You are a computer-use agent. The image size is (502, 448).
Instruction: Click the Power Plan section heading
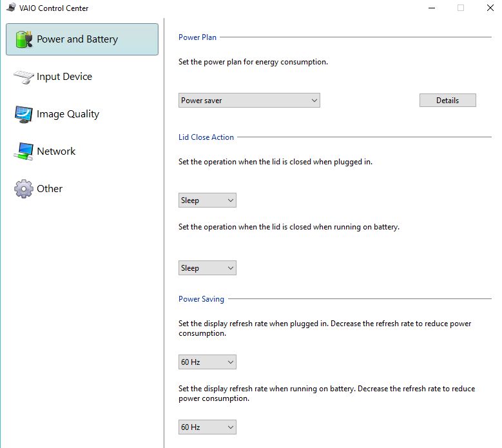point(197,37)
